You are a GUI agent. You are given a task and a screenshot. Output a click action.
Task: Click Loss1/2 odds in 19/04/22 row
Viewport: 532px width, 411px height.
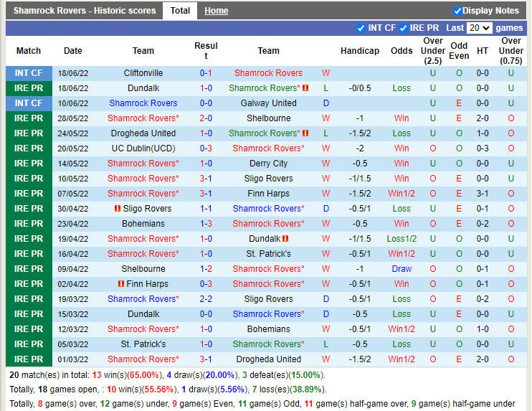402,239
